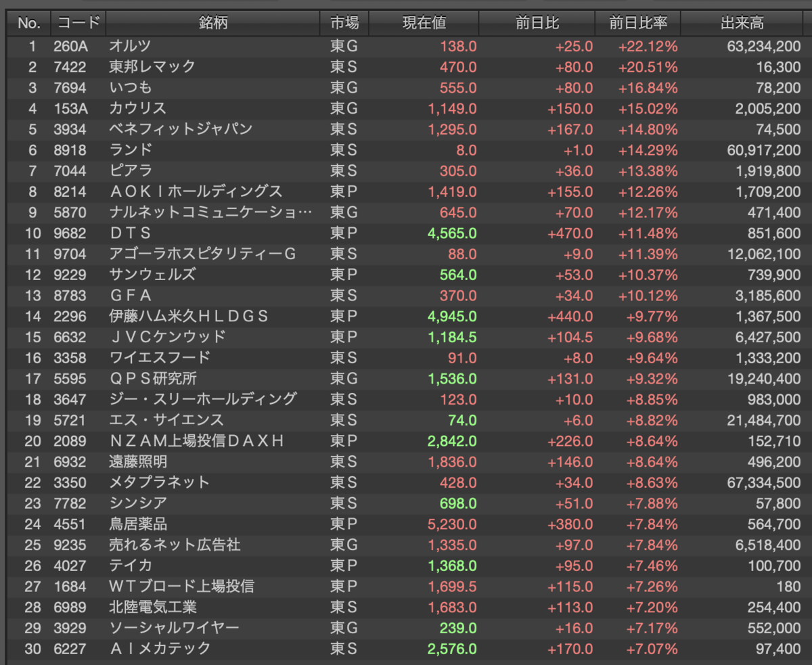Select ＡＯＫＩホールディングス stock name

click(196, 191)
